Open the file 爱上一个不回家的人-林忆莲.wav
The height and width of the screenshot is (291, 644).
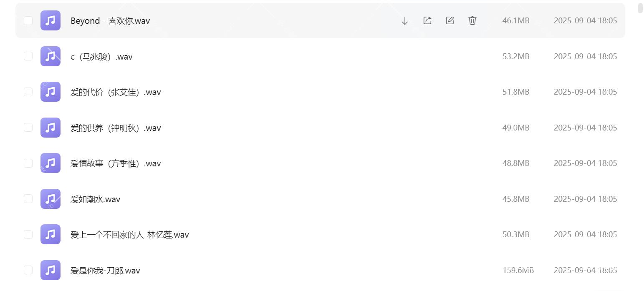click(130, 234)
